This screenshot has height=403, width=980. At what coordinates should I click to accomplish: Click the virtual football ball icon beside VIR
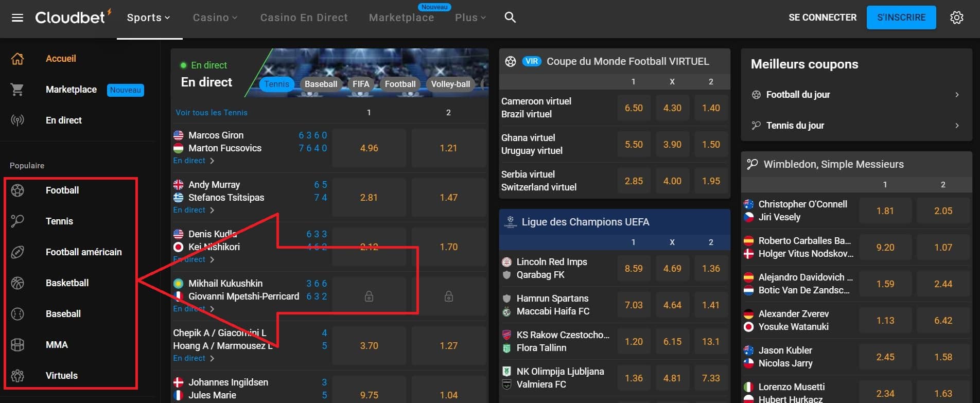(511, 62)
